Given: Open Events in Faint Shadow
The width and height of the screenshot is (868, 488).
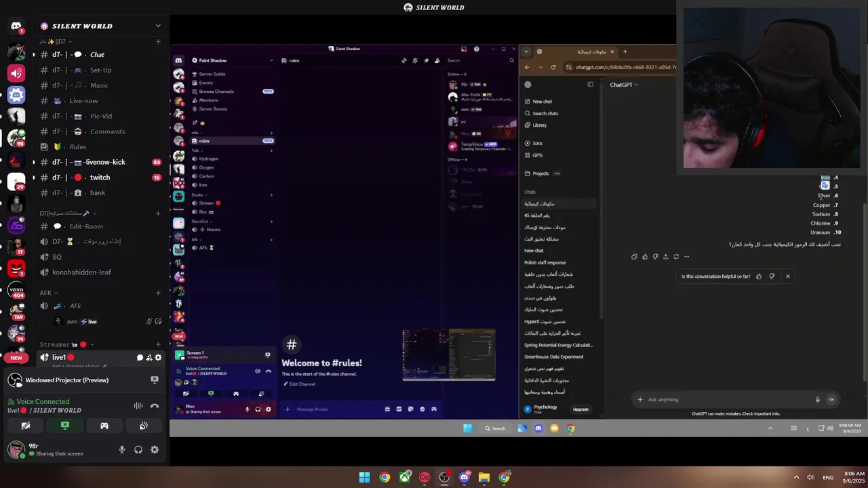Looking at the screenshot, I should (205, 83).
